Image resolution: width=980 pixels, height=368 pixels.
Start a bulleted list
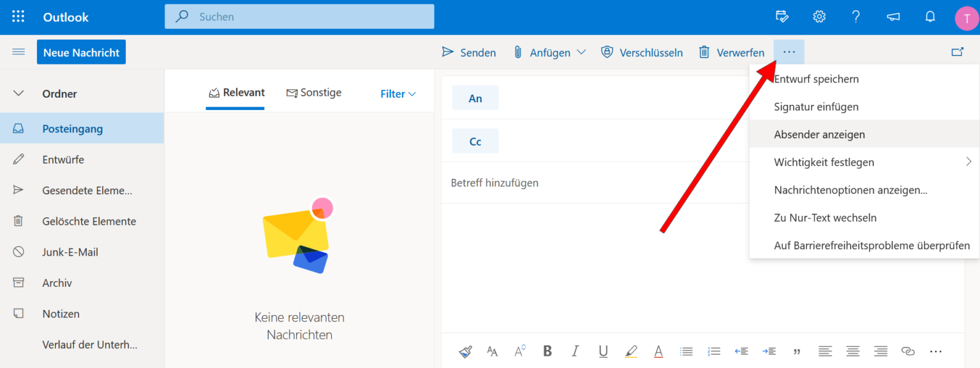point(686,351)
